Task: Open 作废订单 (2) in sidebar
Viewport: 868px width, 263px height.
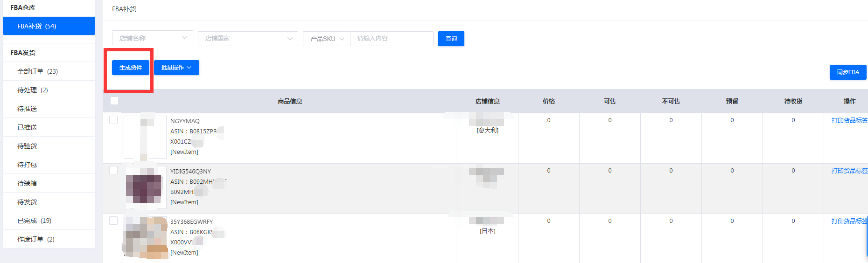Action: 36,239
